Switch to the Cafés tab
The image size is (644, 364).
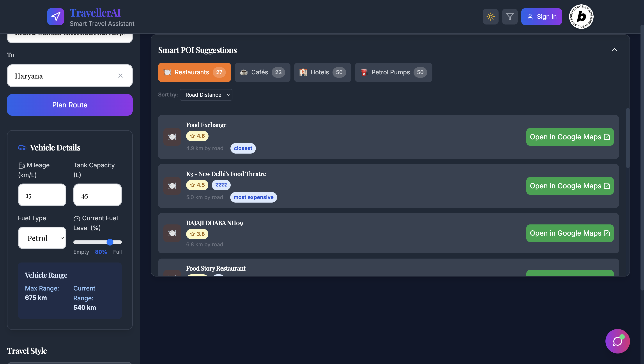262,72
